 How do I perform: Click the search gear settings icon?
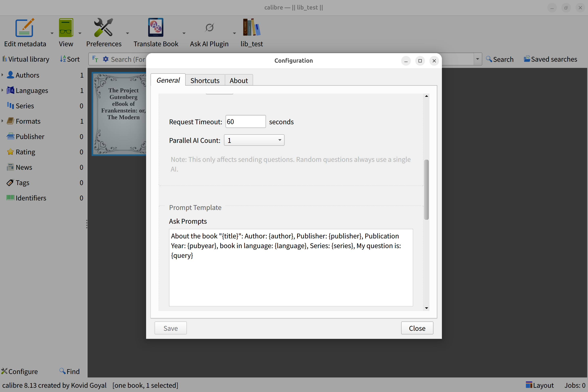106,59
